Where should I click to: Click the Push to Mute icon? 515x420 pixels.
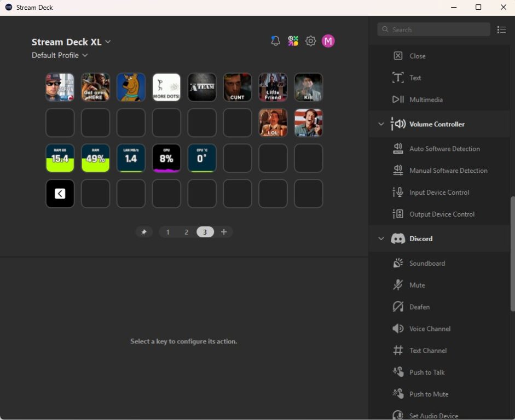[x=398, y=394]
